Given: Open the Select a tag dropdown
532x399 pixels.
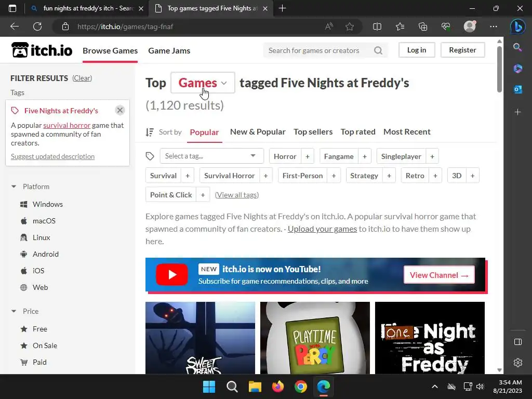Looking at the screenshot, I should coord(212,156).
